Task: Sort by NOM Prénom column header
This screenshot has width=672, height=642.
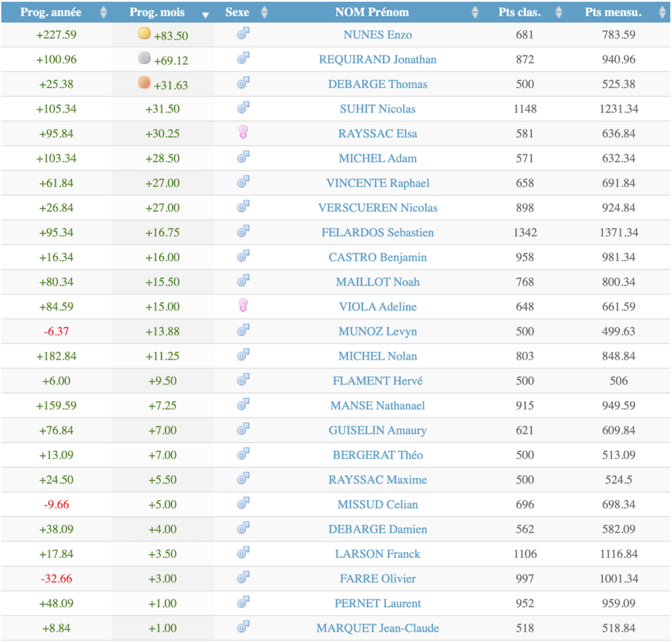Action: (371, 12)
